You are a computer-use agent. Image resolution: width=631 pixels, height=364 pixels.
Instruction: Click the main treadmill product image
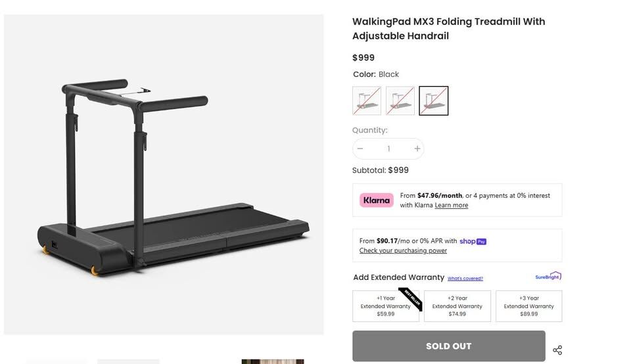click(164, 175)
